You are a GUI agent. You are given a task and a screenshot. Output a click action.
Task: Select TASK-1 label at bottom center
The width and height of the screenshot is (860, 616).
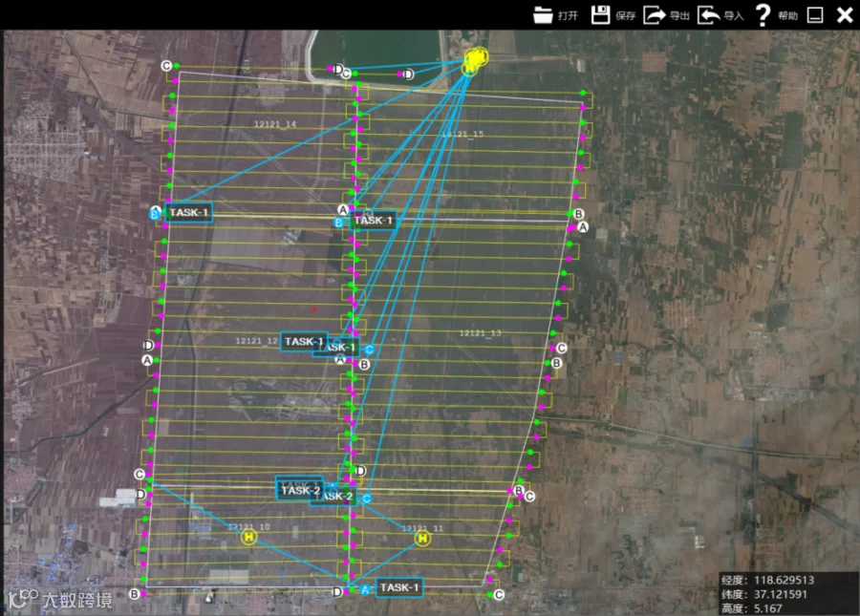399,587
